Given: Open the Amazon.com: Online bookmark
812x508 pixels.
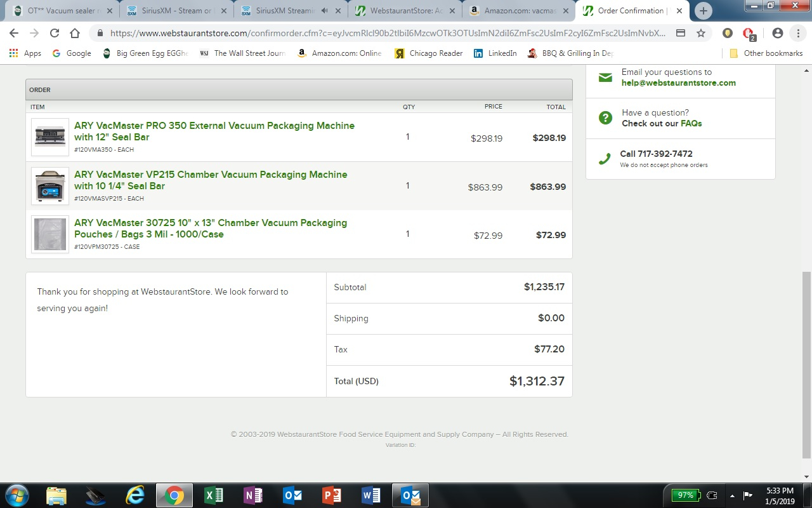Looking at the screenshot, I should click(x=339, y=53).
